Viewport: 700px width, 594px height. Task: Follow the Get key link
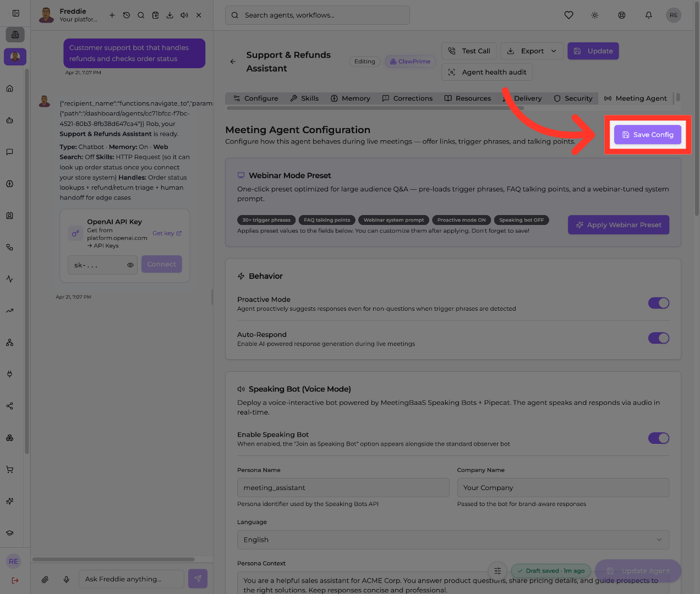(x=167, y=233)
